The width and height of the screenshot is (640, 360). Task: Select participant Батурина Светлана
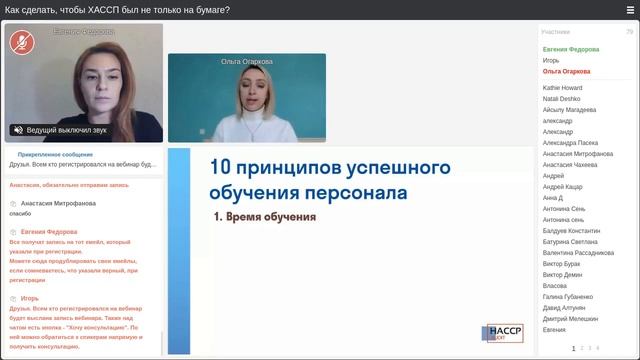pos(570,242)
